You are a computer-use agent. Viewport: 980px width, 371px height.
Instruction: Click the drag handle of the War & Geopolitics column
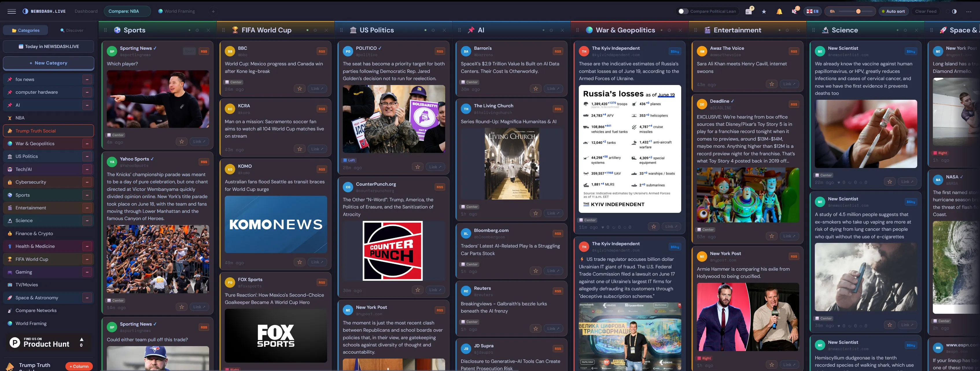(x=577, y=30)
